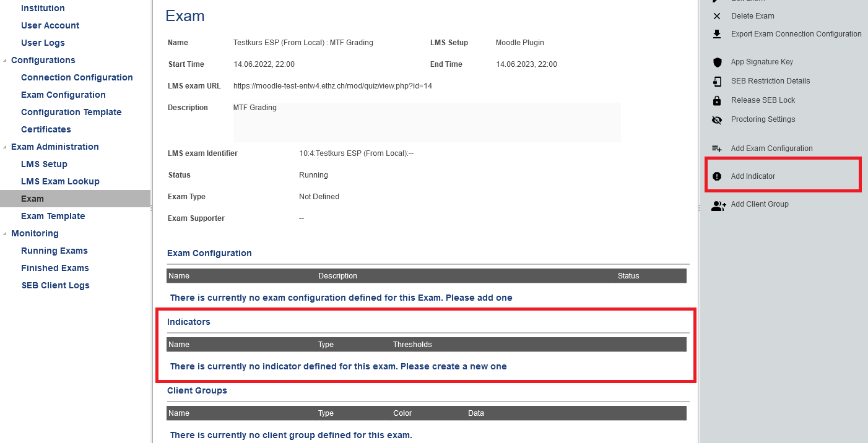This screenshot has height=443, width=868.
Task: Click the Export Exam Connection Configuration download icon
Action: click(717, 34)
